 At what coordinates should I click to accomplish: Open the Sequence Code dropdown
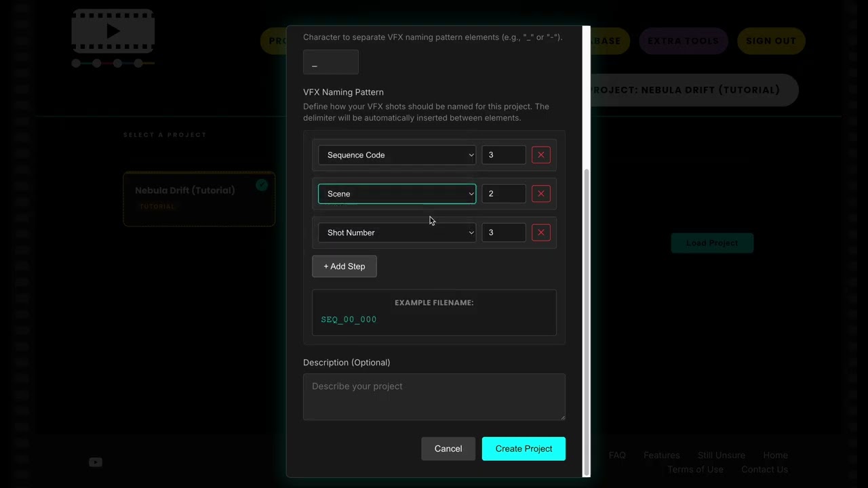tap(397, 155)
